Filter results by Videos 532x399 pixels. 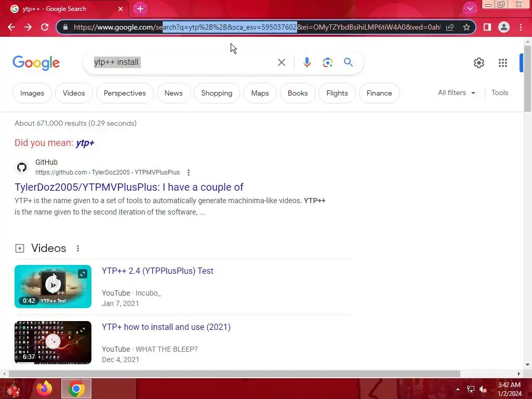pos(74,93)
